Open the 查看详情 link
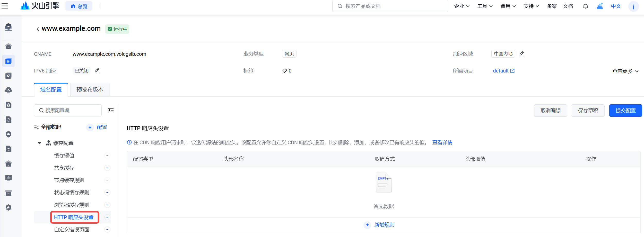Image resolution: width=644 pixels, height=237 pixels. 442,142
